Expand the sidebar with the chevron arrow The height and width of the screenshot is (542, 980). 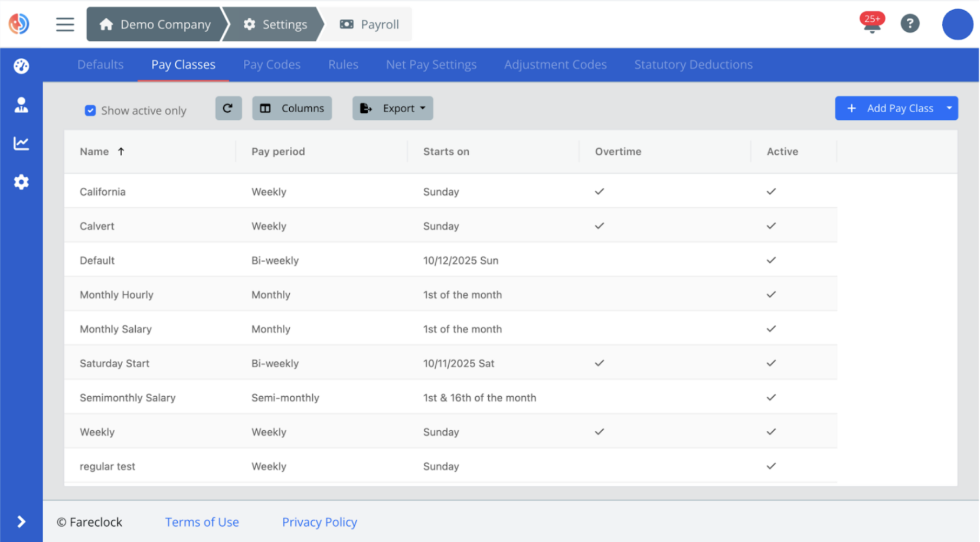[21, 521]
